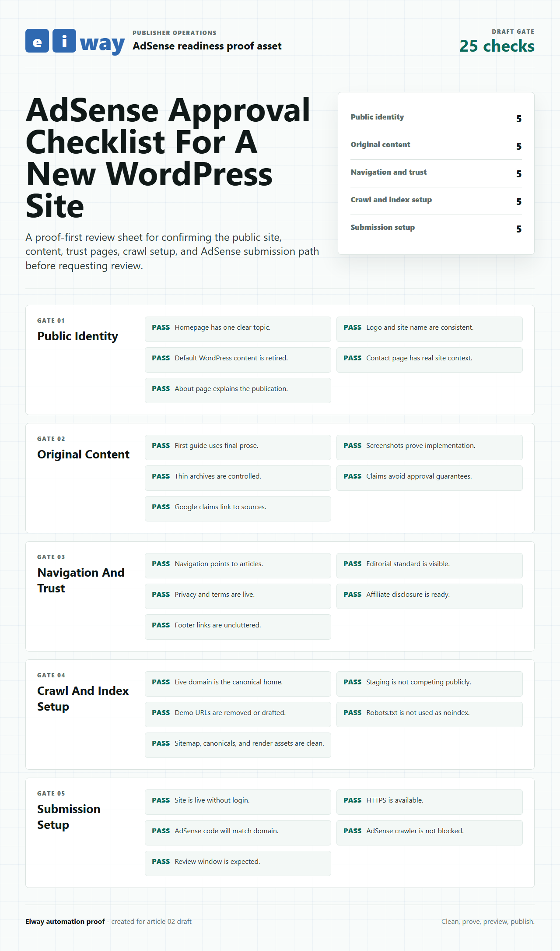This screenshot has width=560, height=951.
Task: Click the 'GATE 02' label
Action: tap(51, 439)
